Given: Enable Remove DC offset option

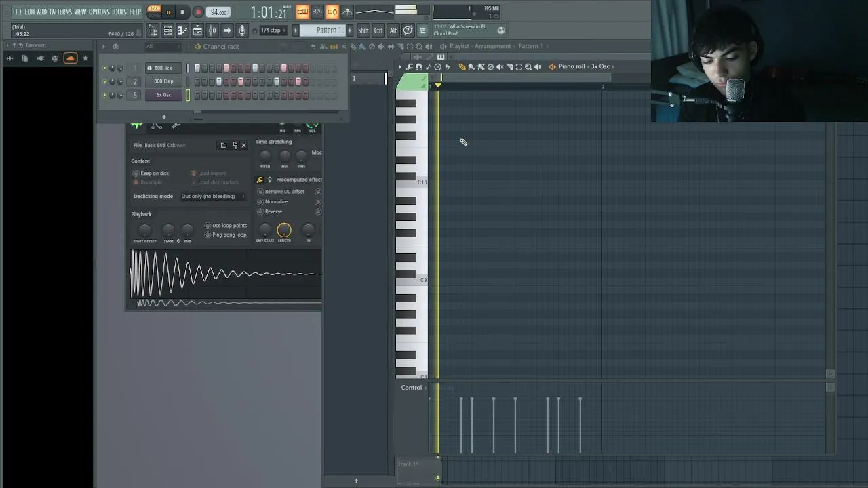Looking at the screenshot, I should click(x=281, y=192).
